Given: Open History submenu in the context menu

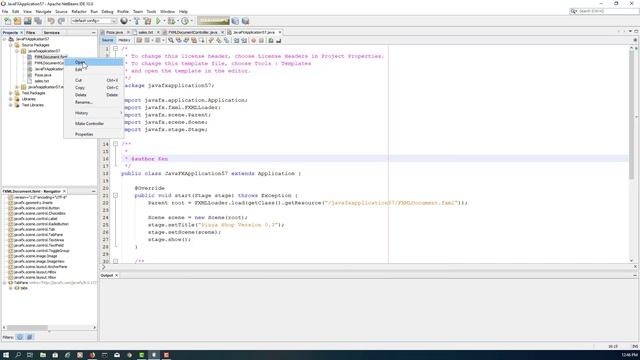Looking at the screenshot, I should pyautogui.click(x=93, y=113).
